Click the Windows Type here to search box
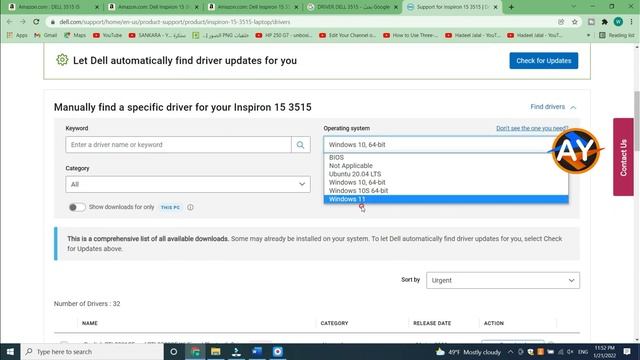This screenshot has height=360, width=640. coord(92,351)
